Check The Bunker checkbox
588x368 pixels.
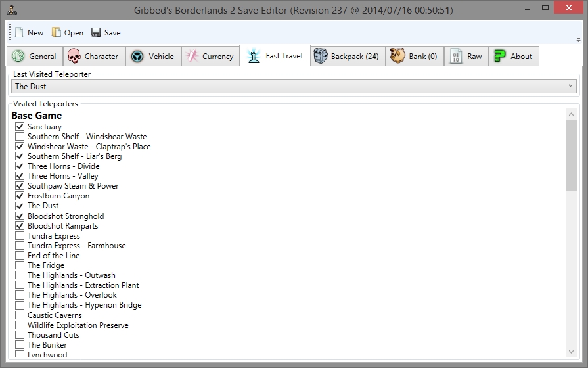[x=20, y=345]
